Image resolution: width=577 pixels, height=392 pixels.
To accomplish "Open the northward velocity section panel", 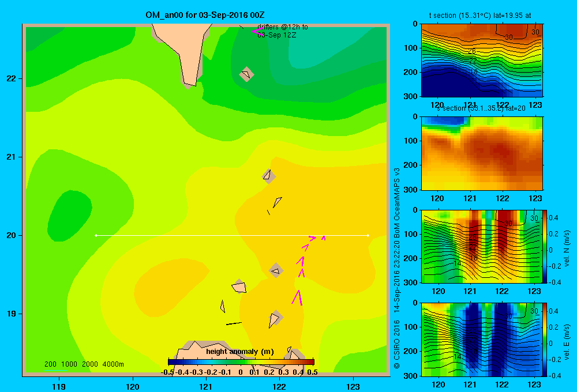I will click(482, 246).
